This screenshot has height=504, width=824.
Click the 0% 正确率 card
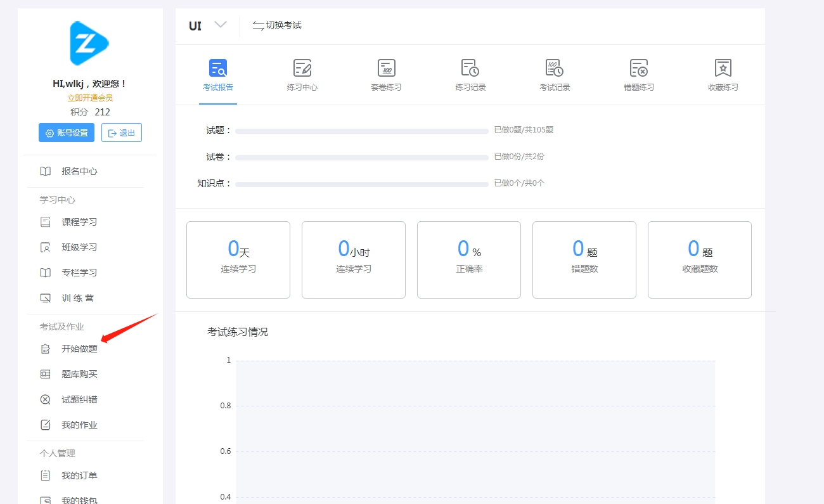469,260
